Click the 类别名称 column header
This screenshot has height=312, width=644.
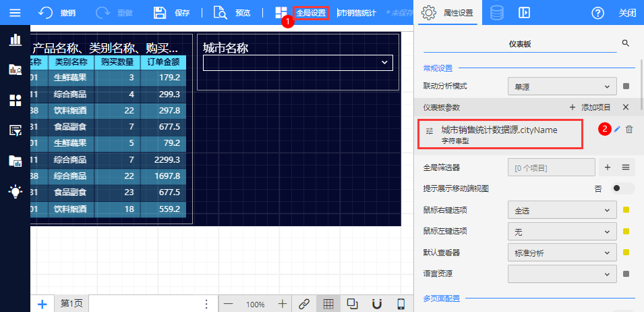(71, 62)
